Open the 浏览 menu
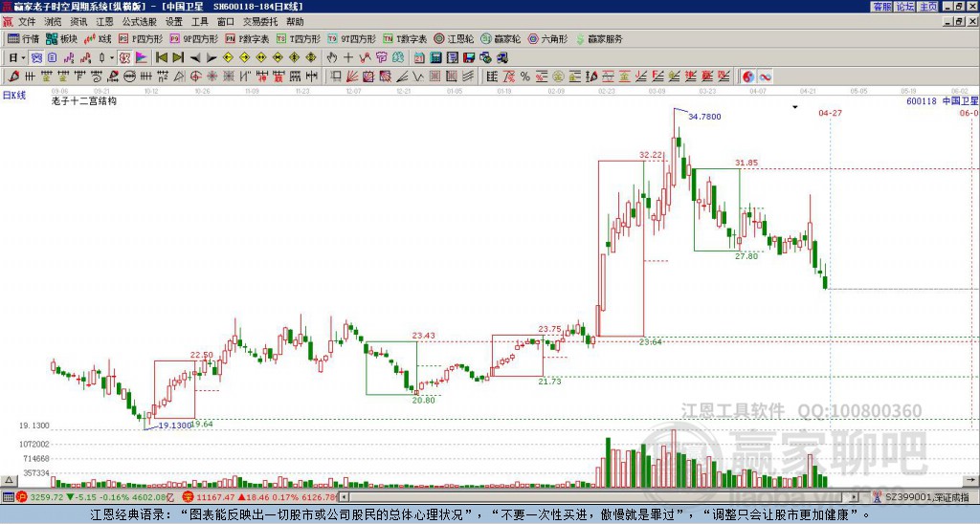980x524 pixels. [x=53, y=22]
